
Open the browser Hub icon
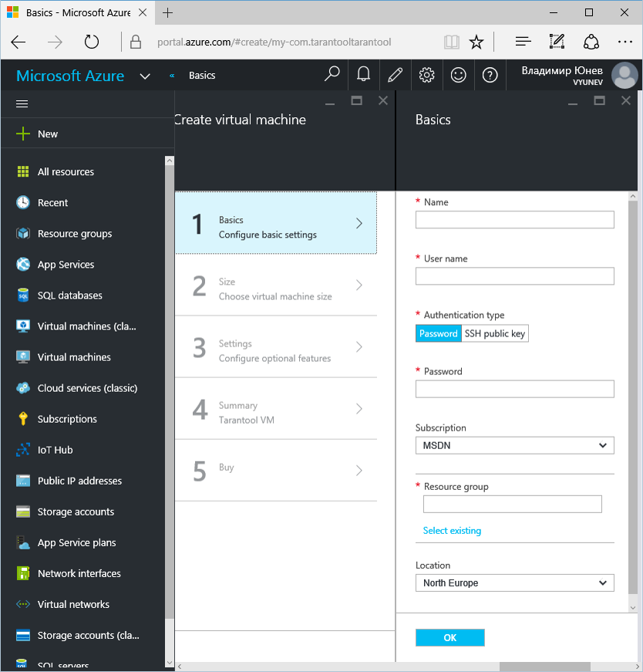[x=523, y=42]
